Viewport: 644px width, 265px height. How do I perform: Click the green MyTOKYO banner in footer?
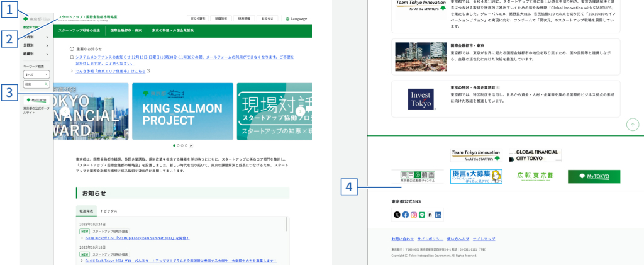pyautogui.click(x=594, y=177)
